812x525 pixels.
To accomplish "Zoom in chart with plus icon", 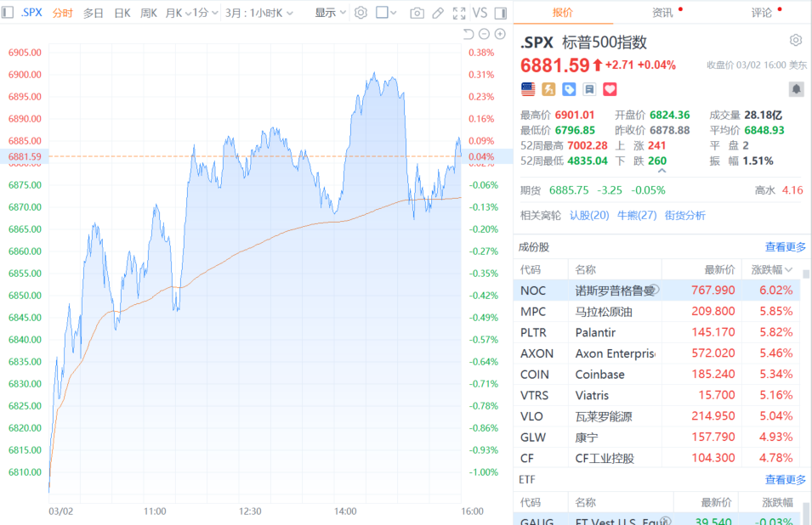I will (x=499, y=34).
